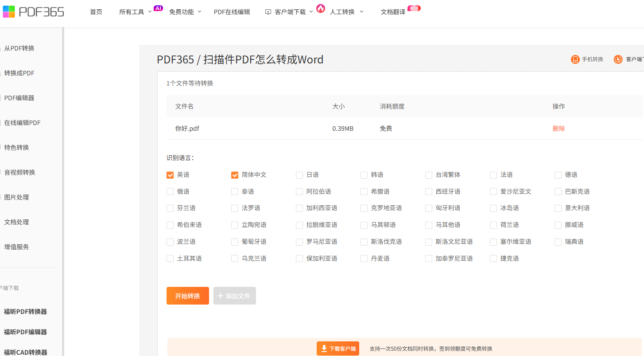Viewport: 644px width, 356px height.
Task: Open the 福昕CAD转换器 link
Action: pyautogui.click(x=25, y=352)
